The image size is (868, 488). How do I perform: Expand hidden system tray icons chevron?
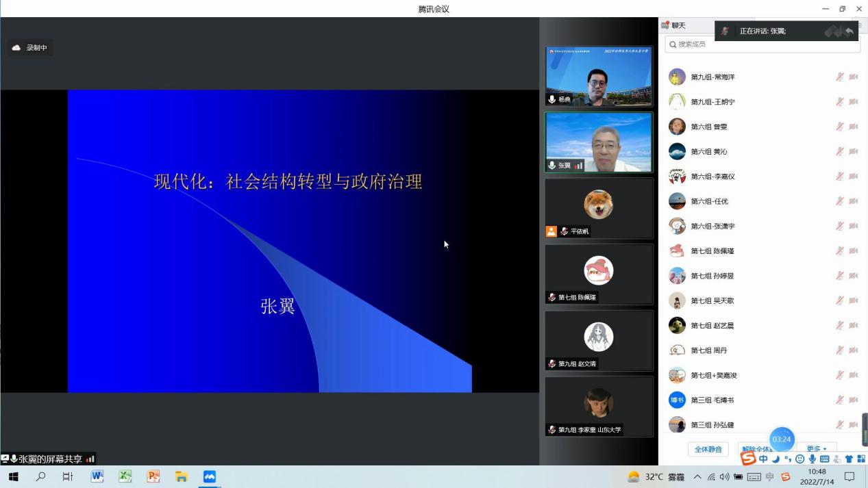[x=697, y=476]
